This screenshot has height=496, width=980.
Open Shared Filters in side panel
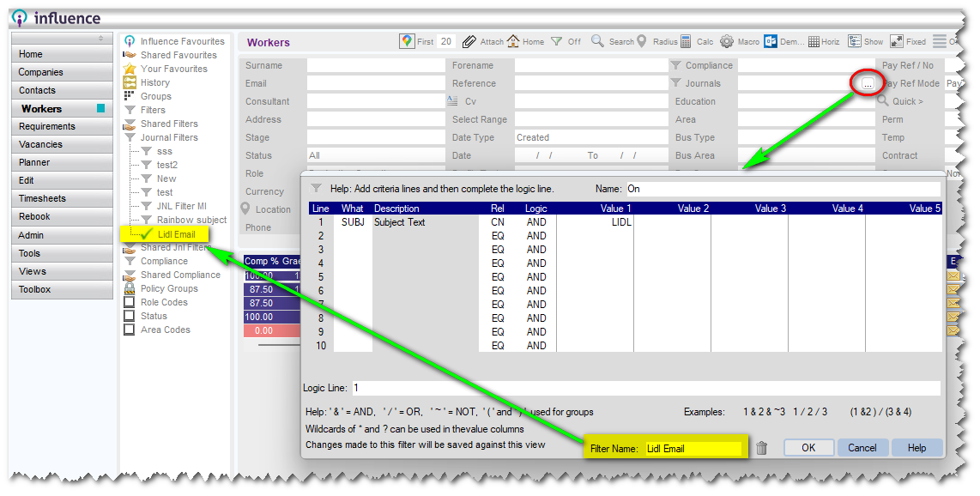coord(169,124)
